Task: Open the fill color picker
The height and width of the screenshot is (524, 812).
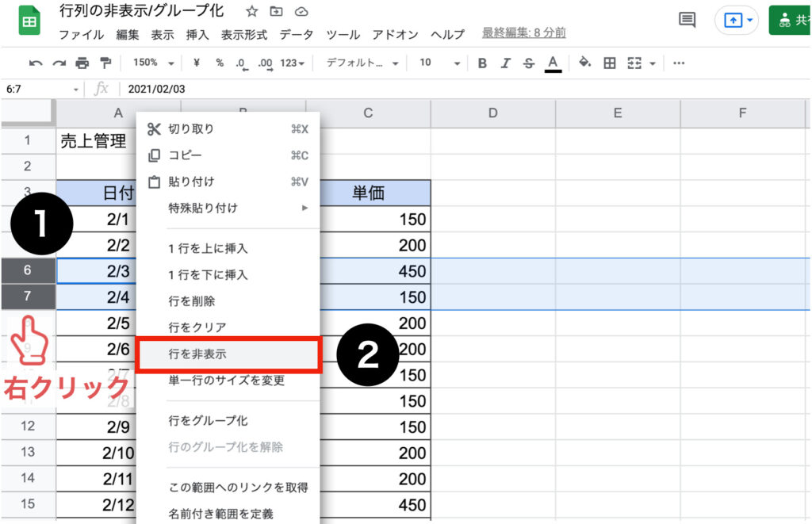Action: click(584, 63)
